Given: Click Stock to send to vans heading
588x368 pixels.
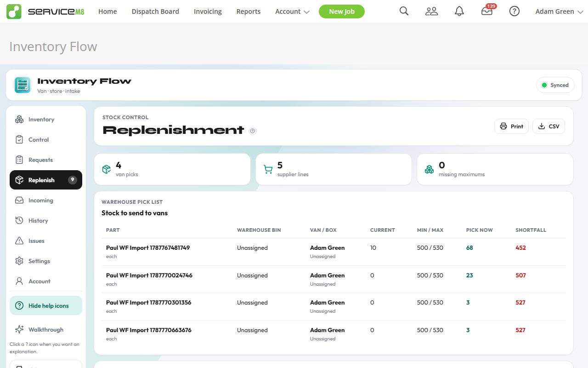Looking at the screenshot, I should [135, 213].
